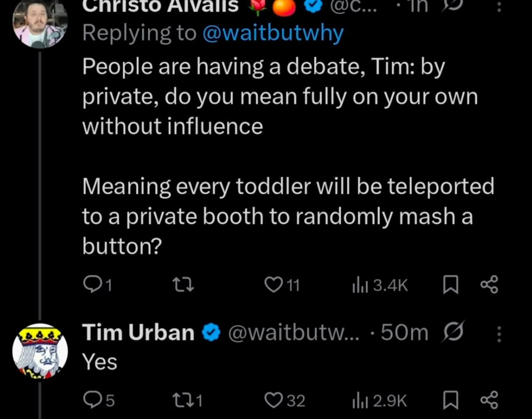View analytics showing 3.4K views
The height and width of the screenshot is (419, 532).
380,285
